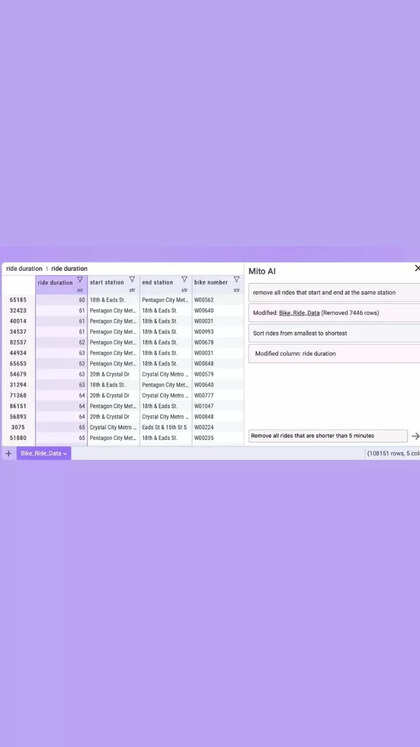Select row index 65185
420x747 pixels.
point(18,300)
